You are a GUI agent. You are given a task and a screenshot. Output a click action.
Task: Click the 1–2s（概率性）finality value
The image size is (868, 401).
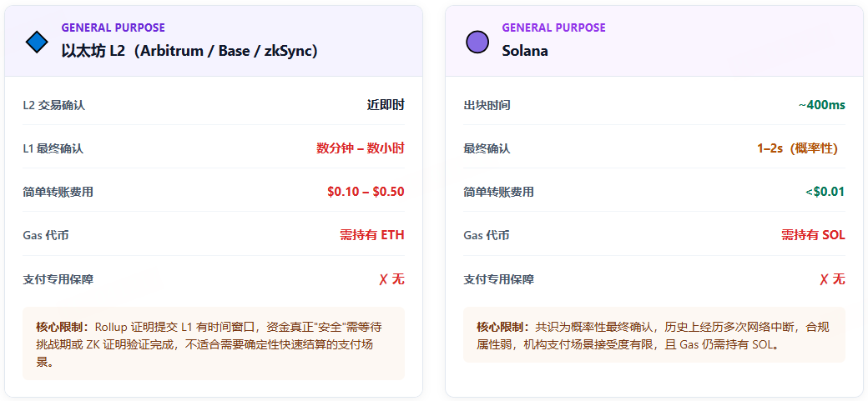[x=797, y=148]
